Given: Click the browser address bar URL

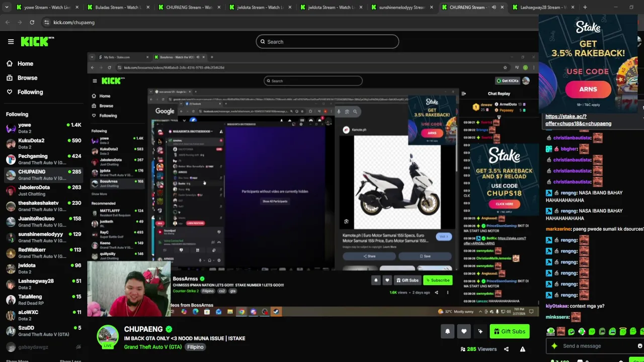Looking at the screenshot, I should coord(74,22).
